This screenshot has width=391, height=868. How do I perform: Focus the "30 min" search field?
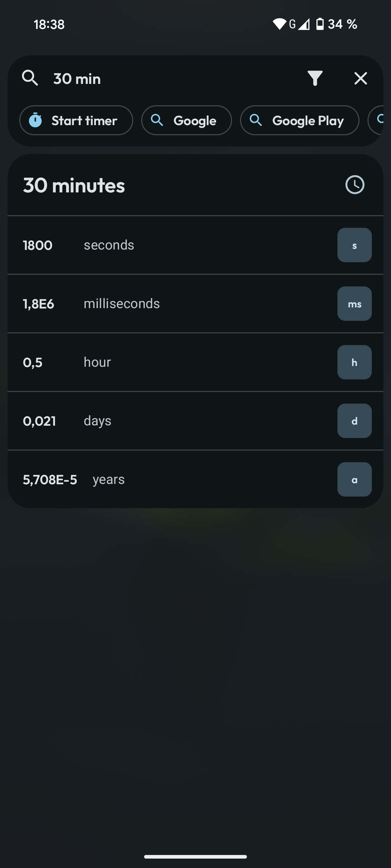point(174,78)
